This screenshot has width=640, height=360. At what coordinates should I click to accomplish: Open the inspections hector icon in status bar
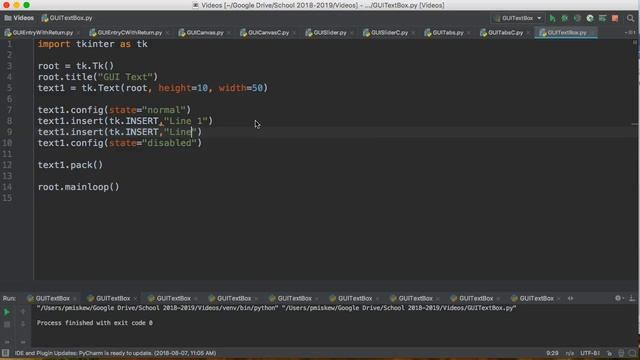point(621,353)
